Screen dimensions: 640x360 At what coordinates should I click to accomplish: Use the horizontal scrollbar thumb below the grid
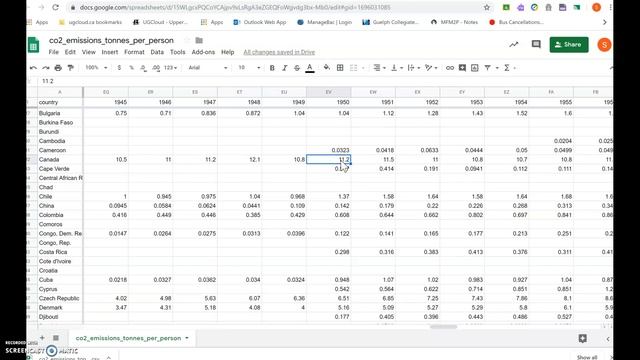tap(444, 327)
